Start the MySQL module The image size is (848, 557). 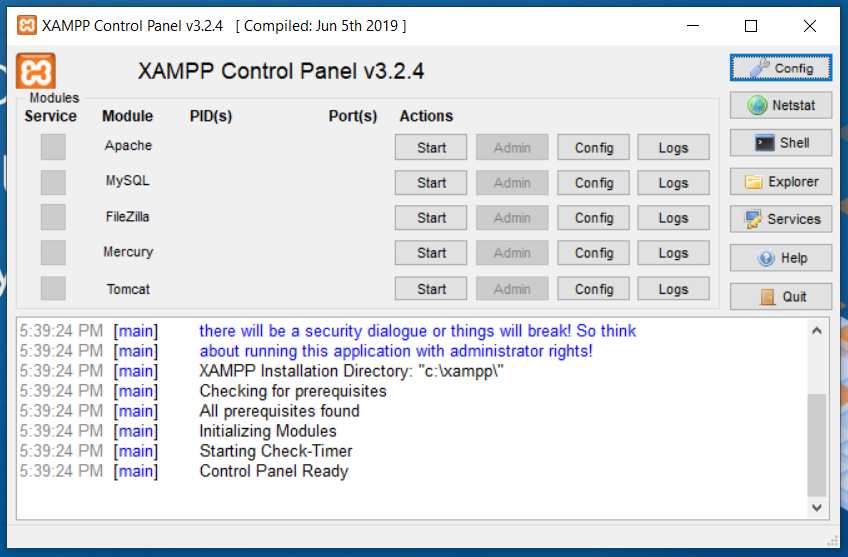click(430, 183)
